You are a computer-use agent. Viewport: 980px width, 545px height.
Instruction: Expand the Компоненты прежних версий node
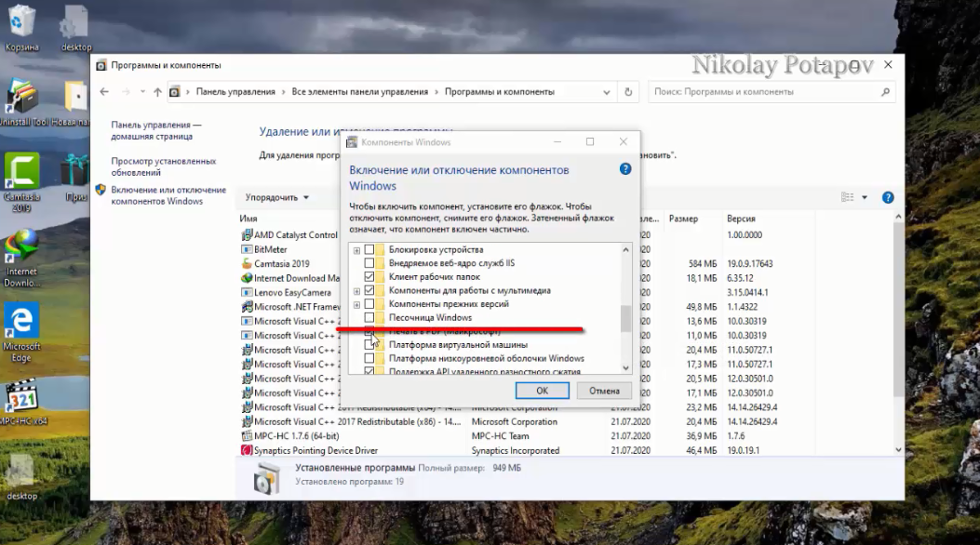coord(356,305)
